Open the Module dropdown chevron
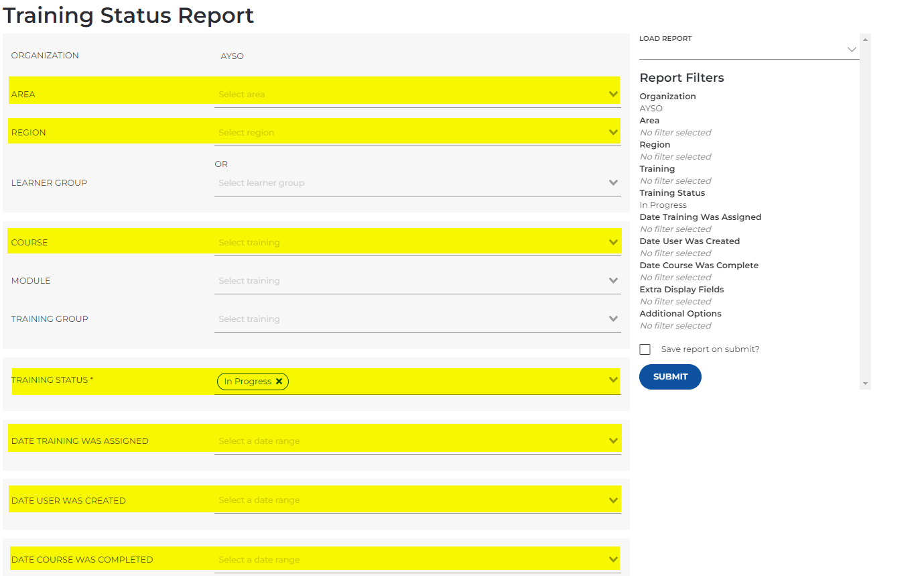This screenshot has width=924, height=576. click(x=613, y=281)
